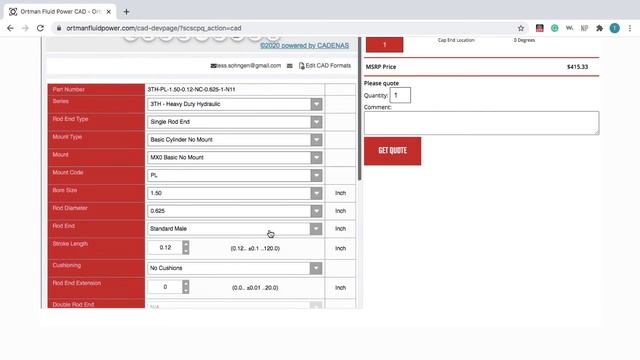Click the vertical scrollbar of configurator panel
This screenshot has width=640, height=360.
pos(359,109)
